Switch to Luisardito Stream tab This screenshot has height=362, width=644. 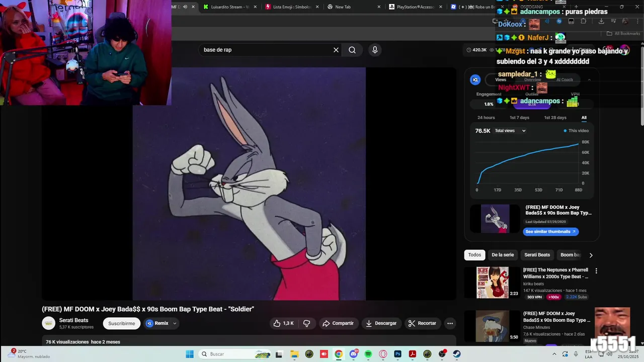click(229, 7)
